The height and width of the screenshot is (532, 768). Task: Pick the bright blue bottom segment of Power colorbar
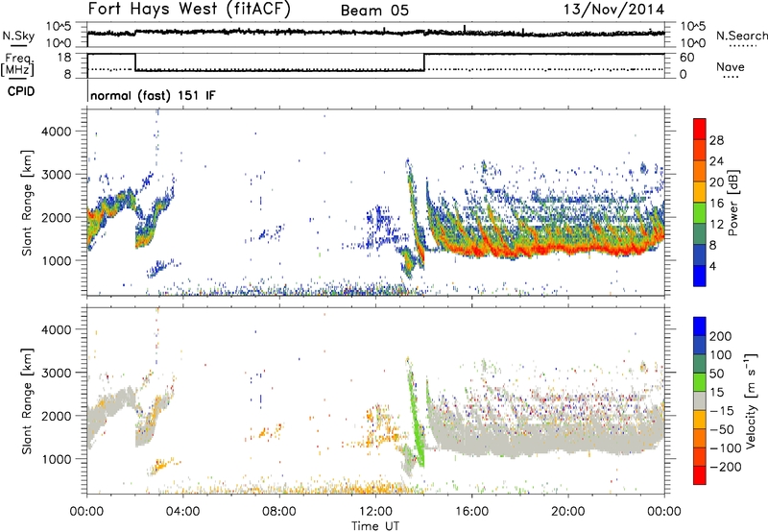[x=700, y=276]
